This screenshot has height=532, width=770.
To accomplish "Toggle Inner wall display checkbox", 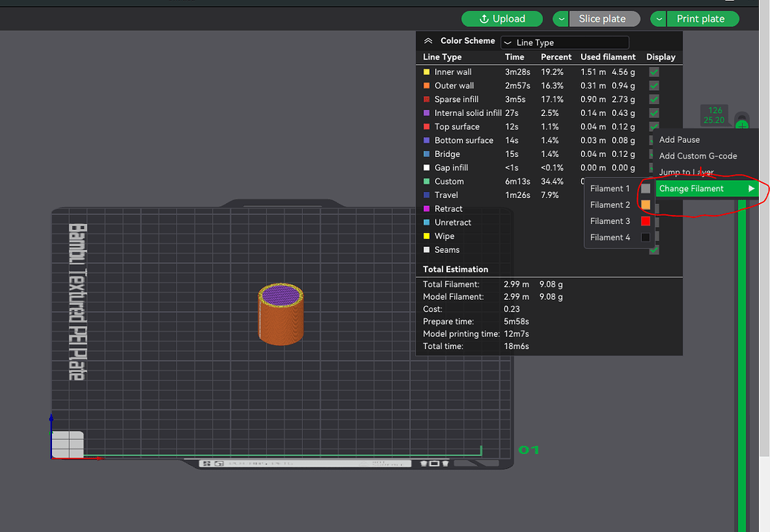I will [654, 72].
